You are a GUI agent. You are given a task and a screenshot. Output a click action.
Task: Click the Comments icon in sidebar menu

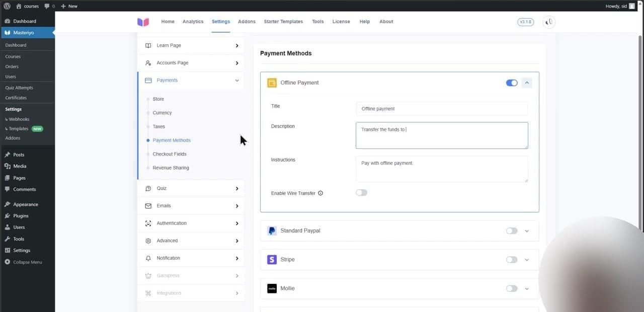(x=8, y=189)
